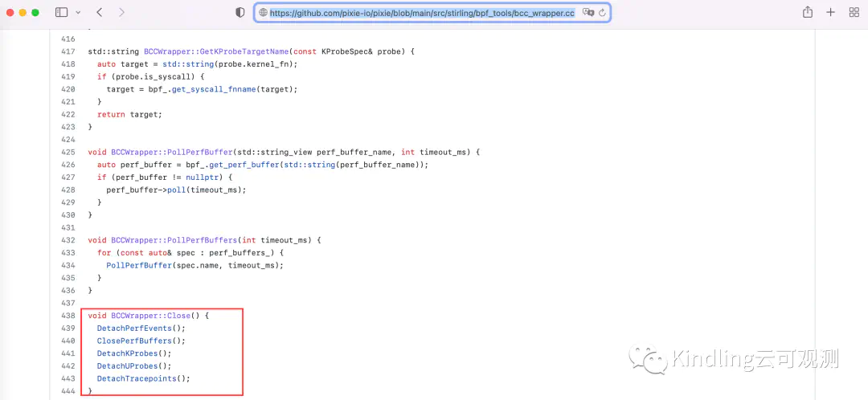868x400 pixels.
Task: Open the Share menu
Action: pos(808,13)
